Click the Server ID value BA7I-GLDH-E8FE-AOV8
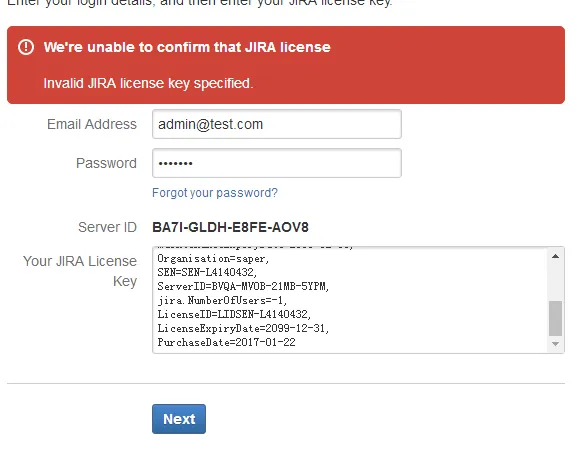583x450 pixels. (x=230, y=227)
